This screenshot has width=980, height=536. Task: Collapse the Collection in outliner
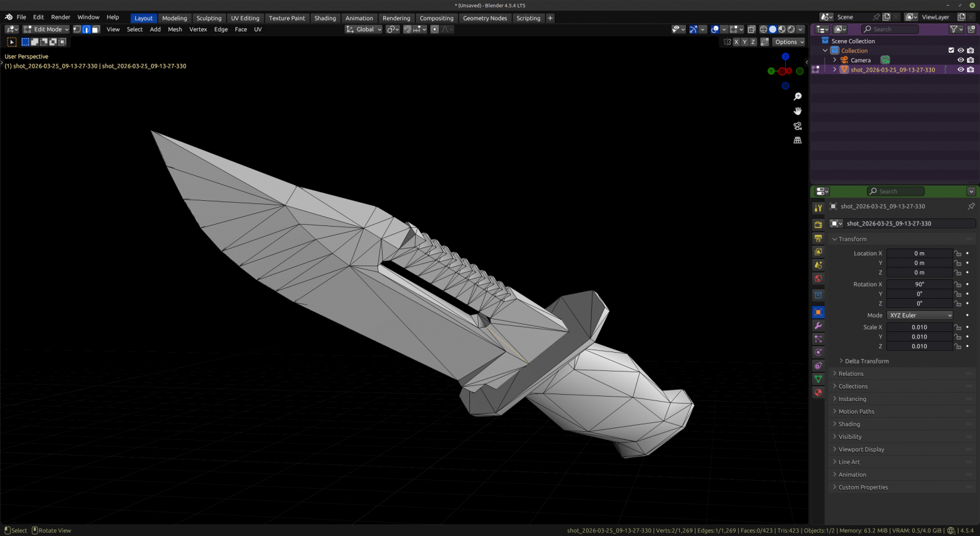pos(825,51)
